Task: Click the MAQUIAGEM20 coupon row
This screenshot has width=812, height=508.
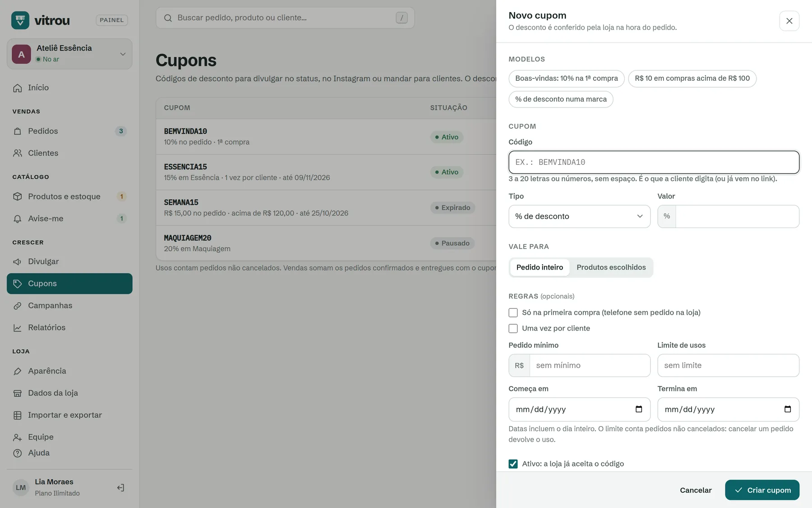Action: 326,243
